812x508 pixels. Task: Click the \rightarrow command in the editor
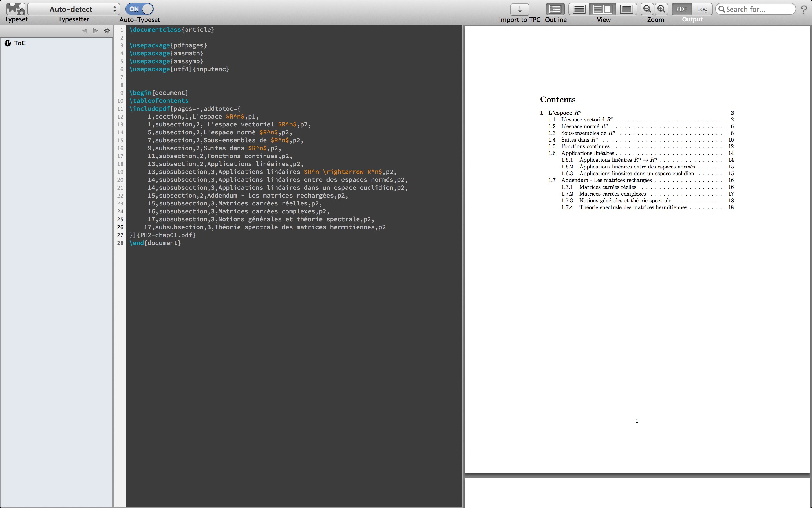[x=343, y=172]
